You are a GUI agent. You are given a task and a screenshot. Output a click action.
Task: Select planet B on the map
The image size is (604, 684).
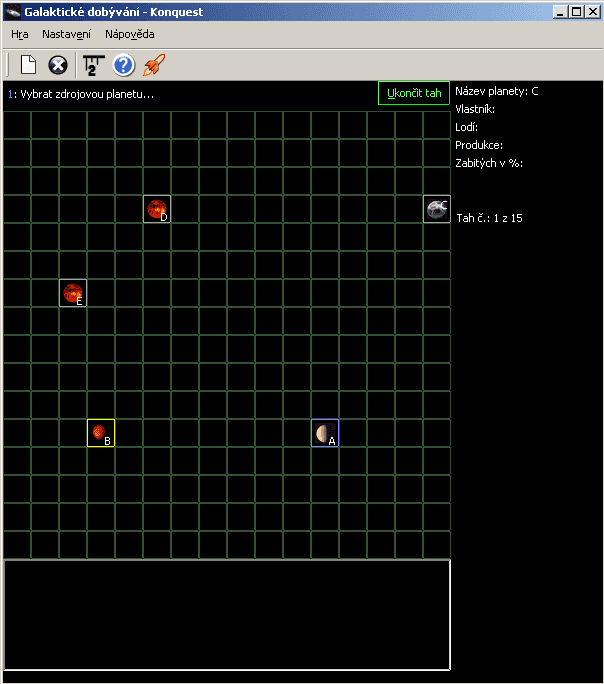101,433
